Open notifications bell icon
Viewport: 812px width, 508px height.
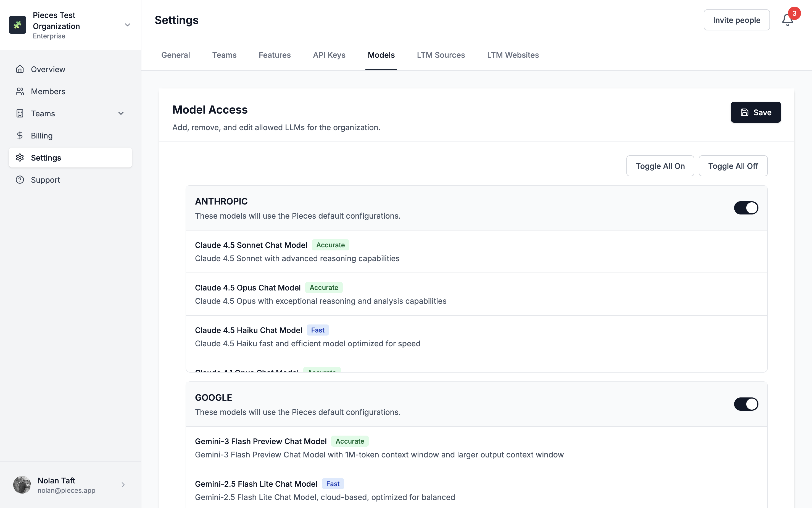787,20
